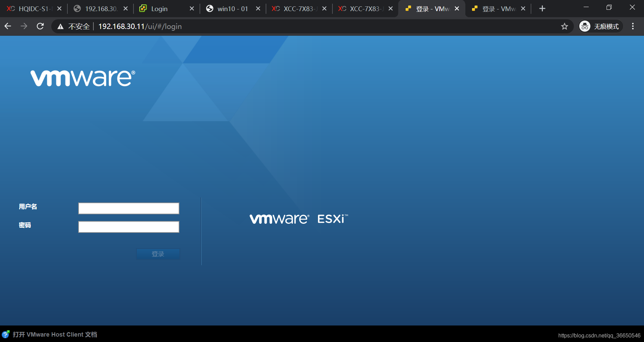Click the 用户名 label

point(28,207)
